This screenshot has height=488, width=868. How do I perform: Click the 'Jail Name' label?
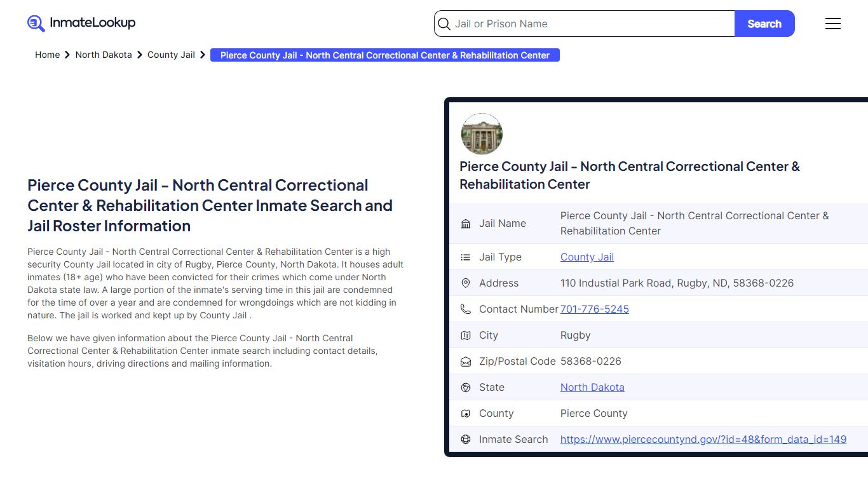point(503,224)
